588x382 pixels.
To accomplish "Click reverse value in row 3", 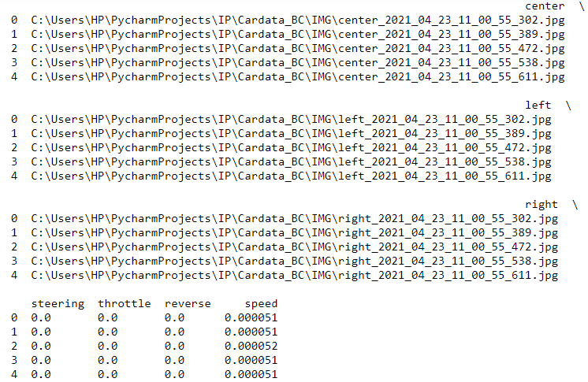I will (x=174, y=360).
